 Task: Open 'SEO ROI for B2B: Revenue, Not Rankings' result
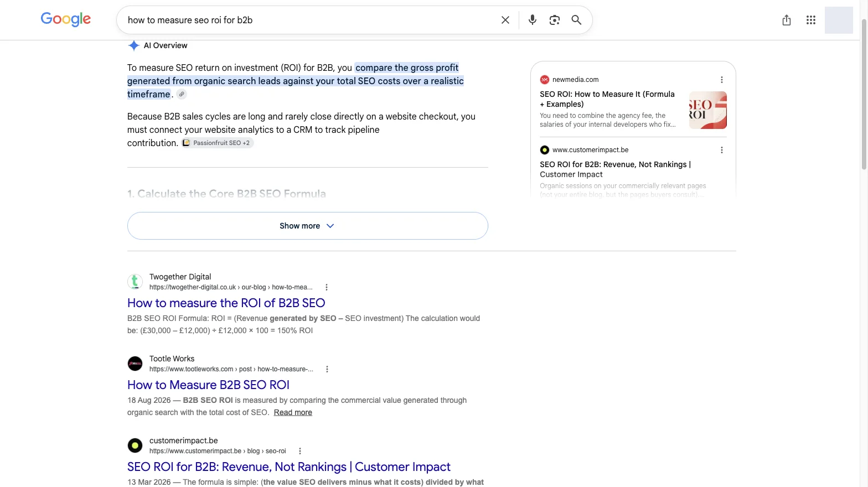point(289,467)
